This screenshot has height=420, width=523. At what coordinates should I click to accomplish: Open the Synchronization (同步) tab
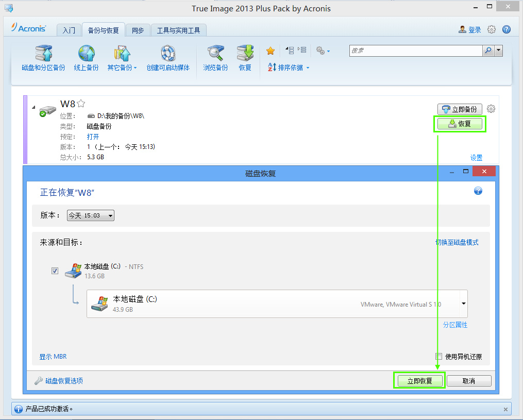click(x=138, y=30)
